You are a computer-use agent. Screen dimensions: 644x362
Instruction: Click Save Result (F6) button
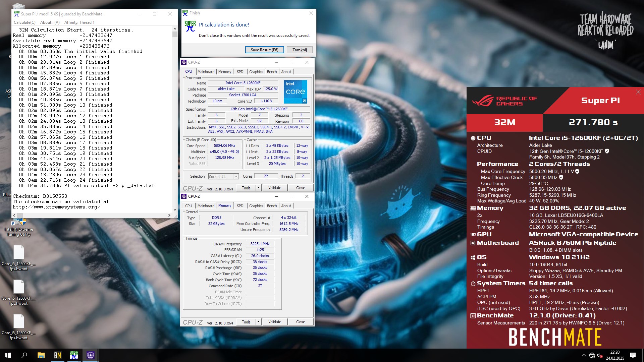(x=264, y=50)
